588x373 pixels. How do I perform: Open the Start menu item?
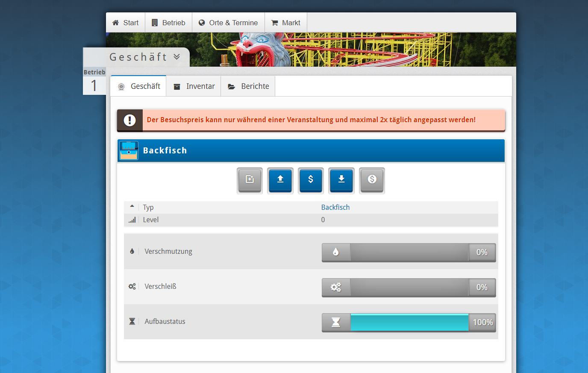point(126,23)
